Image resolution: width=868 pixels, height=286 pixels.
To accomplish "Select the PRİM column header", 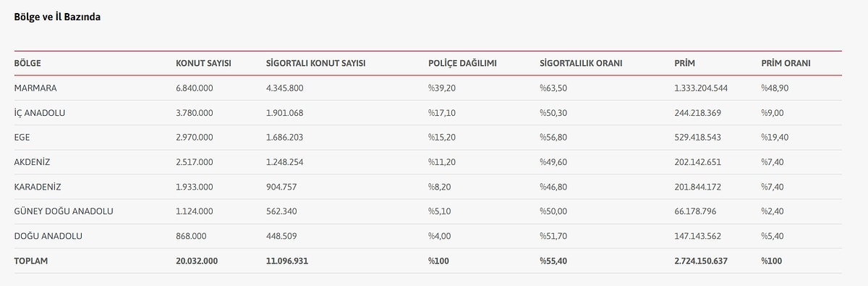I will (x=684, y=64).
